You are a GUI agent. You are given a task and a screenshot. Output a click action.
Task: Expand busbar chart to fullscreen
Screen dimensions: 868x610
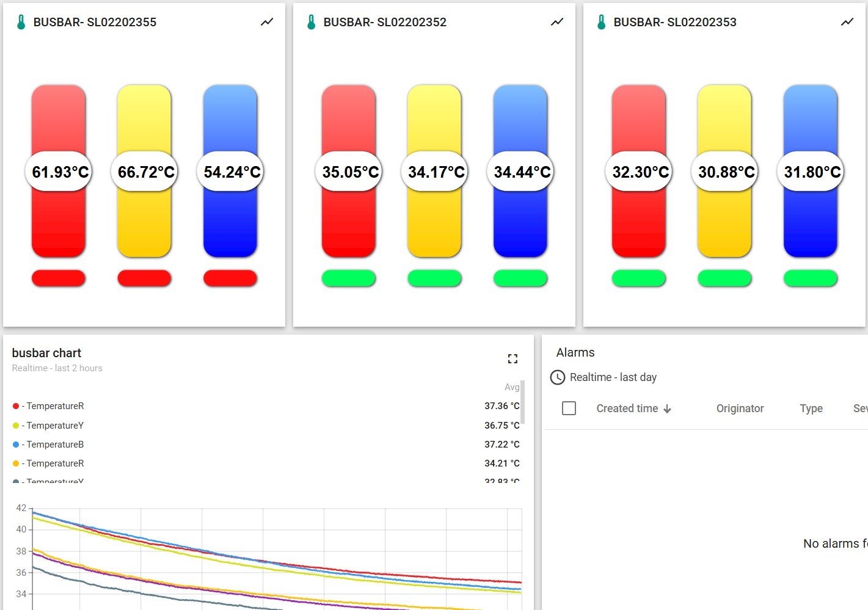[512, 359]
